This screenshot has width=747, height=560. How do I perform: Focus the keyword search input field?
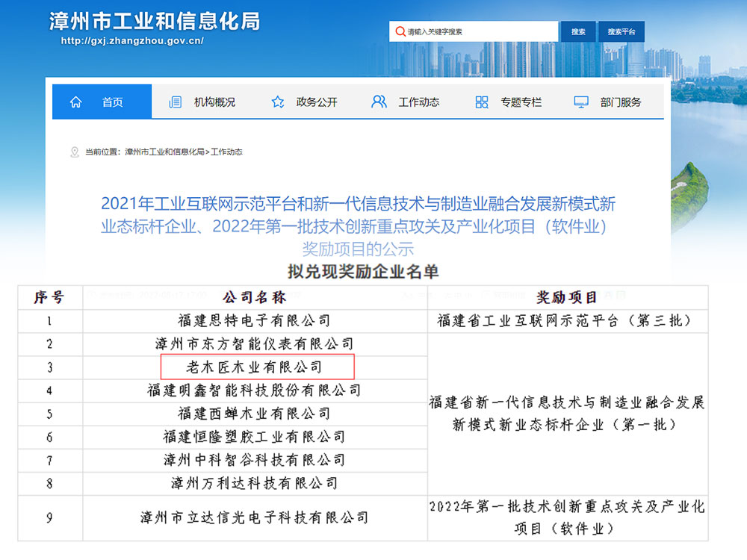(x=478, y=32)
